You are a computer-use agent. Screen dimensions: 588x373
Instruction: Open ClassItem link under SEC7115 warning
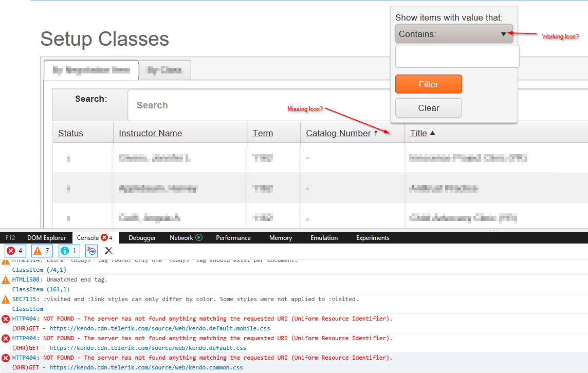click(x=27, y=309)
